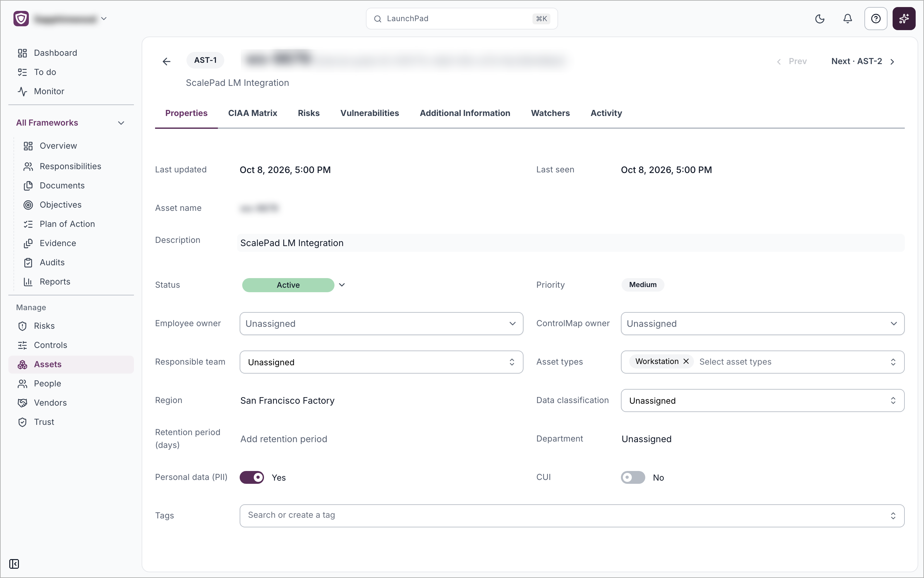Open the Employee owner dropdown
The image size is (924, 578).
[381, 324]
